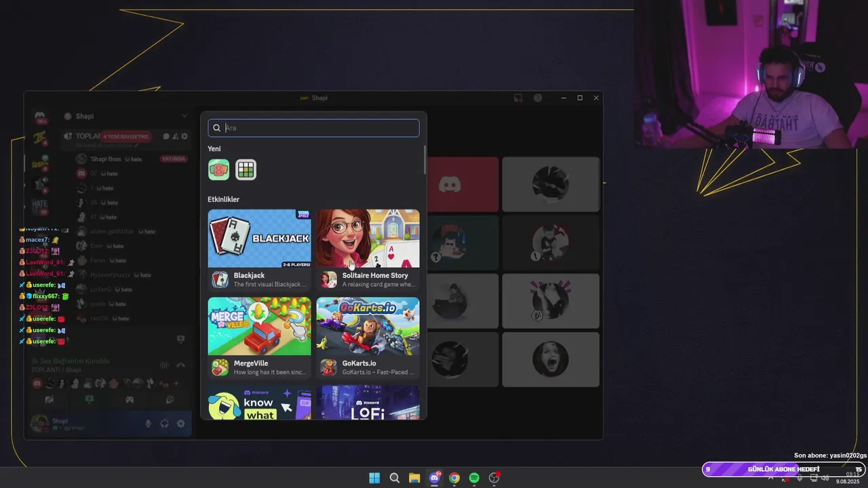Click the small Blackjack cards icon
The height and width of the screenshot is (488, 868).
click(x=220, y=279)
